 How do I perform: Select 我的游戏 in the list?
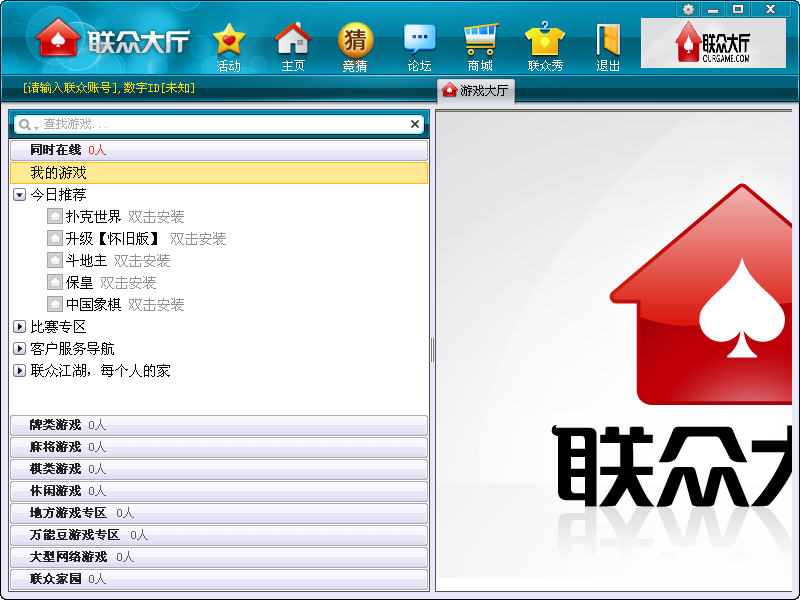coord(58,173)
